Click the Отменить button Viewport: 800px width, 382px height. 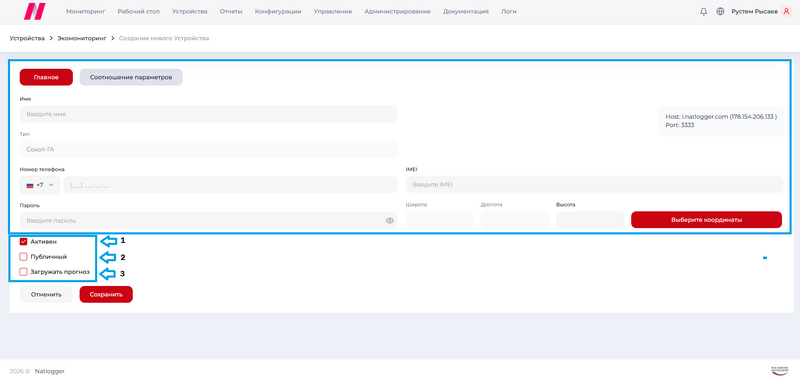point(46,294)
